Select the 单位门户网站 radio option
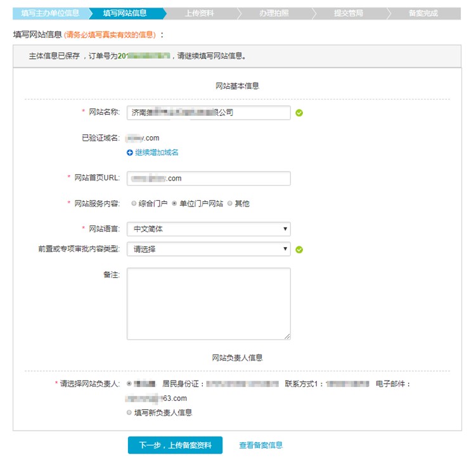 coord(174,203)
